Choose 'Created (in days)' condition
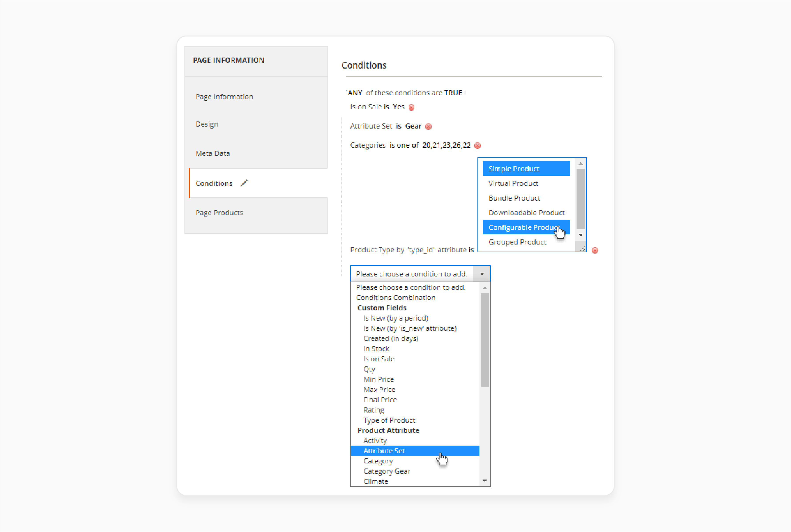The image size is (791, 532). (415, 339)
